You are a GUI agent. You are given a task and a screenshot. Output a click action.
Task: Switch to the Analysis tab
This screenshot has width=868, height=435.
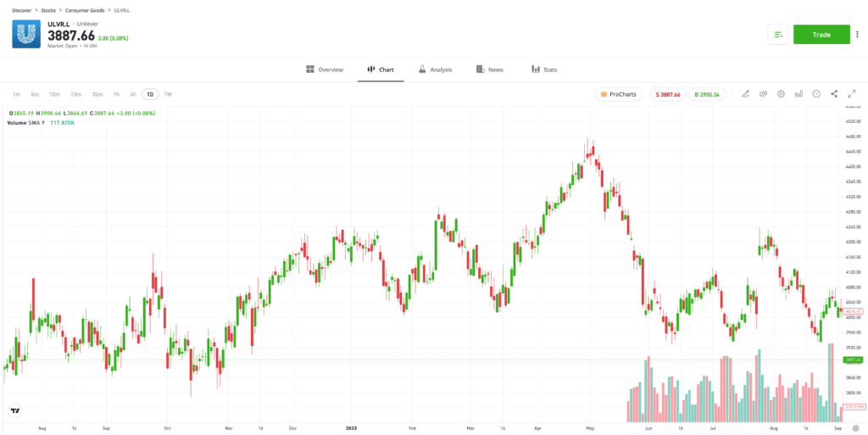[435, 70]
